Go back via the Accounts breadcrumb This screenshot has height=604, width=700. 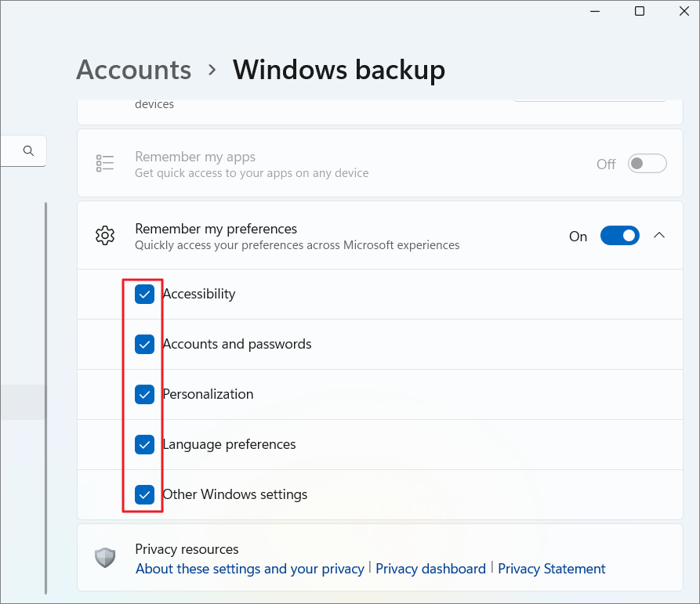coord(133,70)
